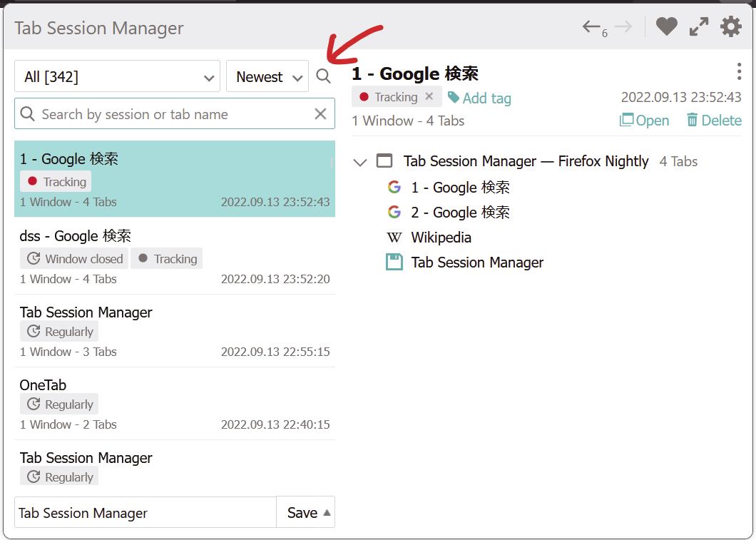Viewport: 756px width, 540px height.
Task: Open settings gear icon
Action: (731, 26)
